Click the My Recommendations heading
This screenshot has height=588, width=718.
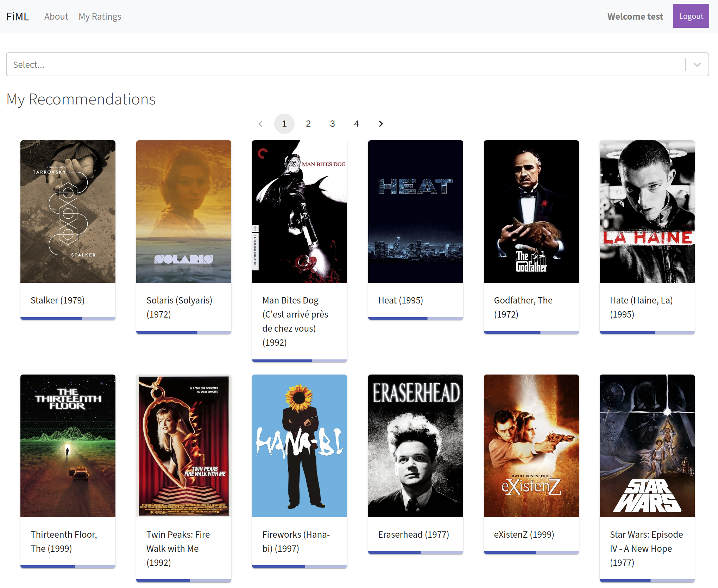pos(81,99)
